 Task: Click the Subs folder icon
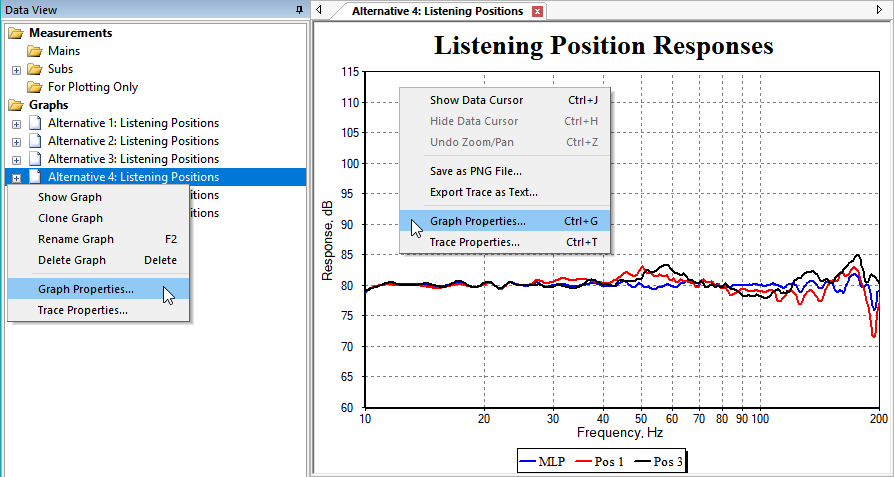click(x=35, y=70)
